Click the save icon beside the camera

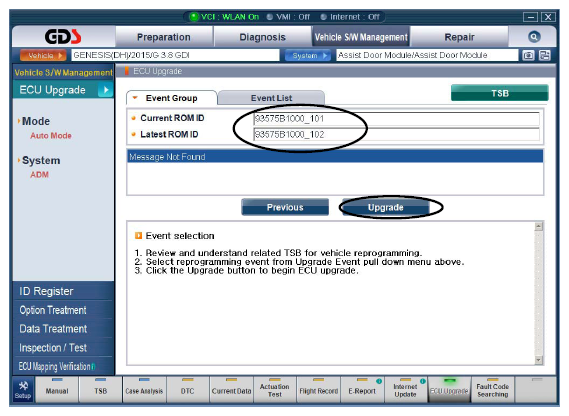(545, 55)
